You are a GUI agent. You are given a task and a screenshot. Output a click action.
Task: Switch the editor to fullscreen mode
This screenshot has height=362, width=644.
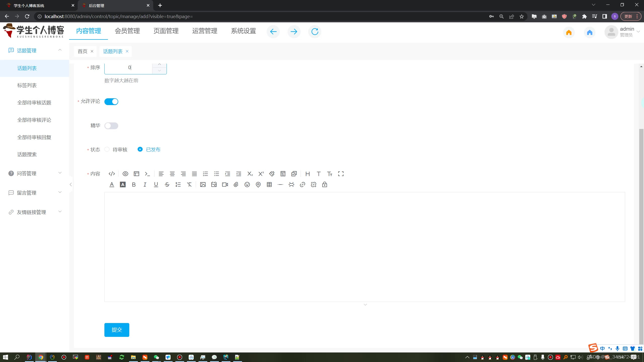[341, 174]
